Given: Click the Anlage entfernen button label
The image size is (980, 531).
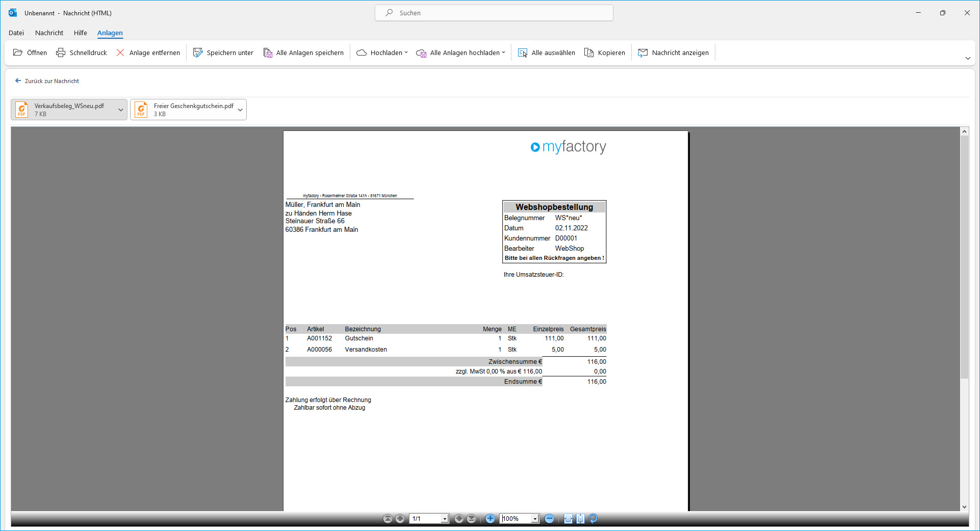Looking at the screenshot, I should click(154, 52).
